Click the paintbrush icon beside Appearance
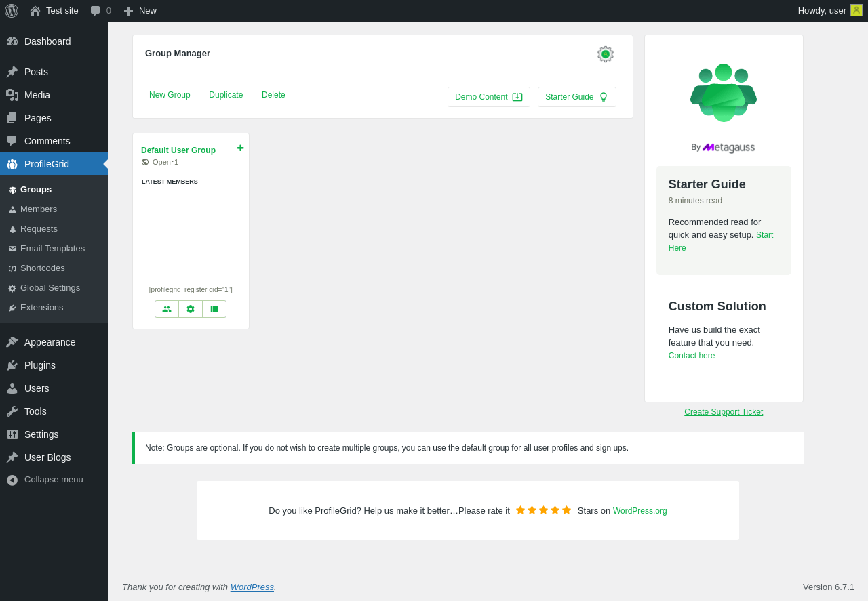This screenshot has width=868, height=601. pyautogui.click(x=12, y=342)
